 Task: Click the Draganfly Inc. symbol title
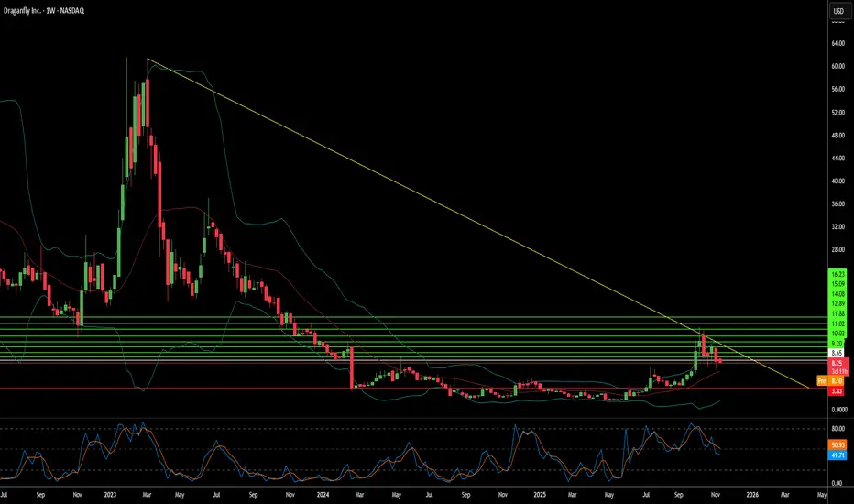pos(44,10)
